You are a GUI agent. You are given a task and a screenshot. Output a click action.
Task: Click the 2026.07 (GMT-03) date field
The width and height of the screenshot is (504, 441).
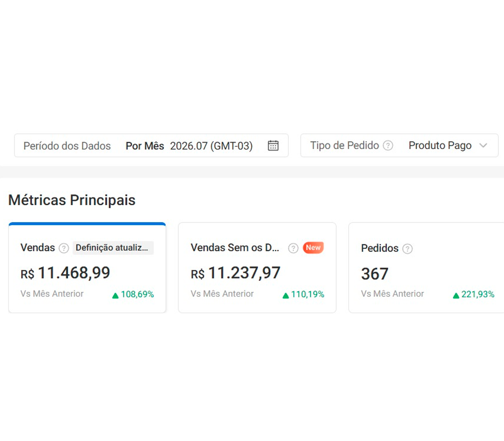pyautogui.click(x=211, y=146)
